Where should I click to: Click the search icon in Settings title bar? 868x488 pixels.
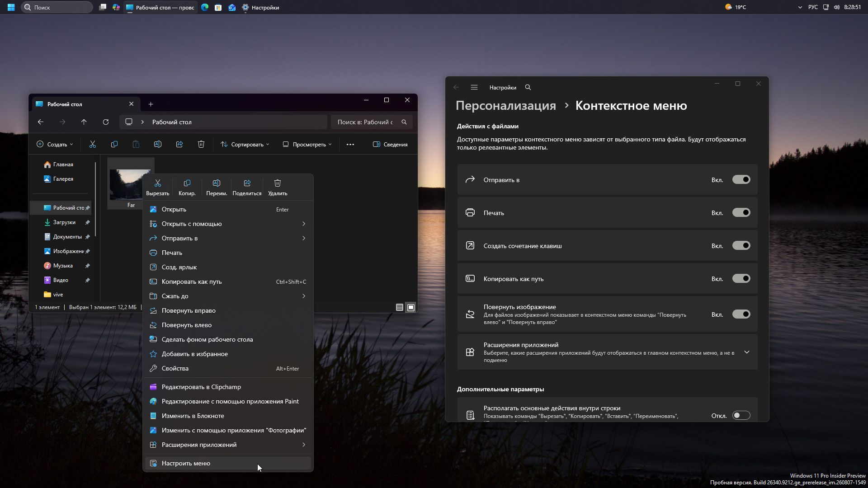[528, 87]
